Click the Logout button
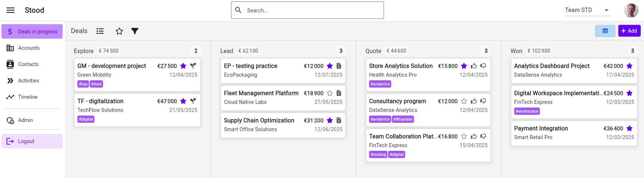 pyautogui.click(x=26, y=141)
